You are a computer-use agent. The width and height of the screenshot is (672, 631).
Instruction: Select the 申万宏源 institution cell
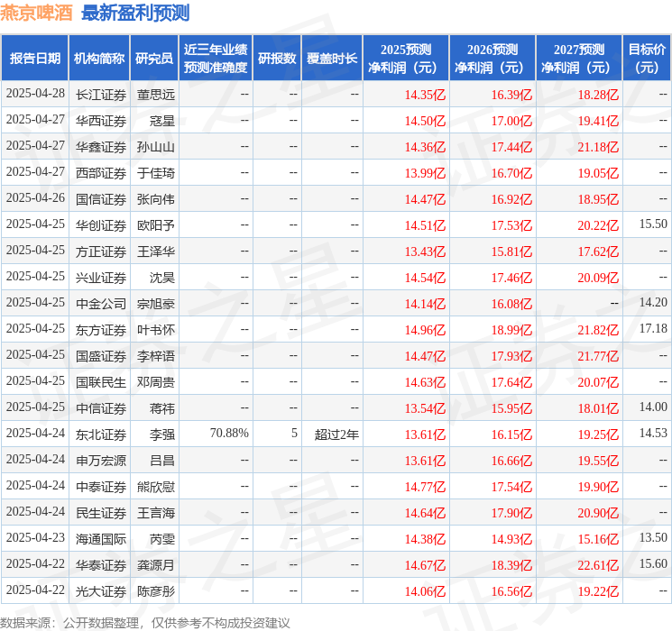(101, 461)
